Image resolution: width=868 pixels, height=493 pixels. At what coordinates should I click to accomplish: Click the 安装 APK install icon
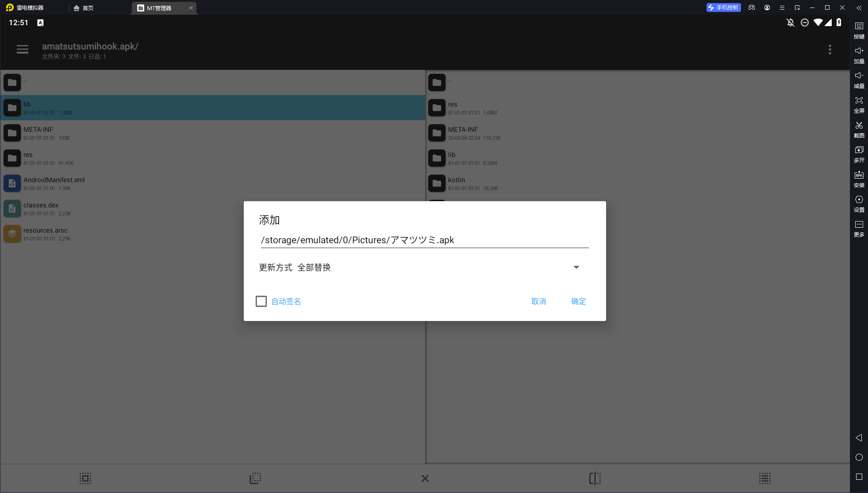pos(859,175)
